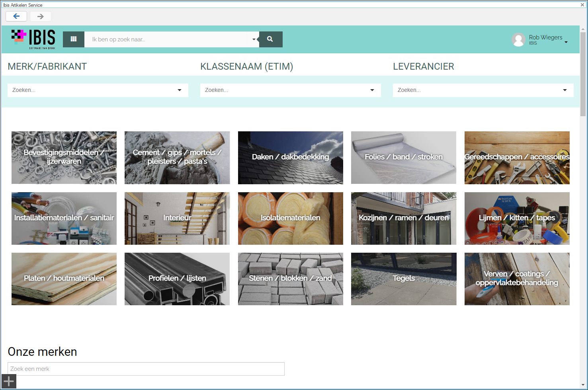Select the Gereedschappen / accessoires tile
Viewport: 588px width, 390px height.
pyautogui.click(x=516, y=158)
